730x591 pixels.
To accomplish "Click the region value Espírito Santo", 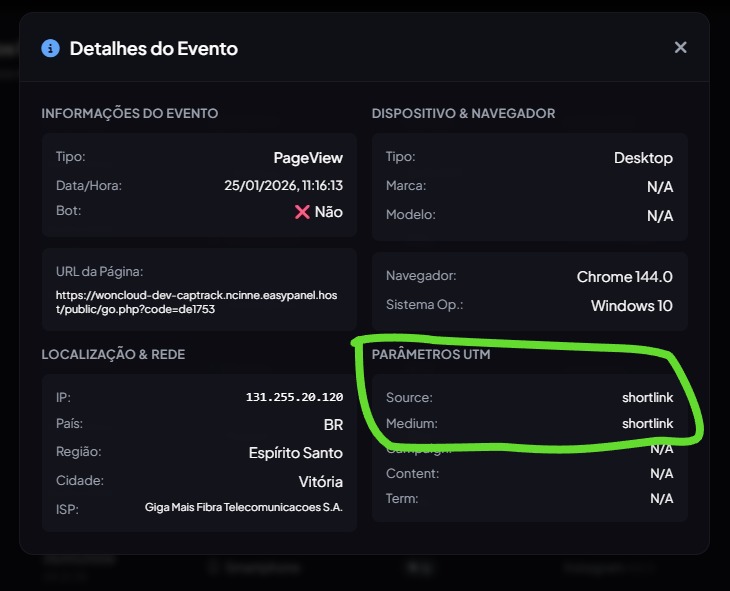I will tap(295, 453).
